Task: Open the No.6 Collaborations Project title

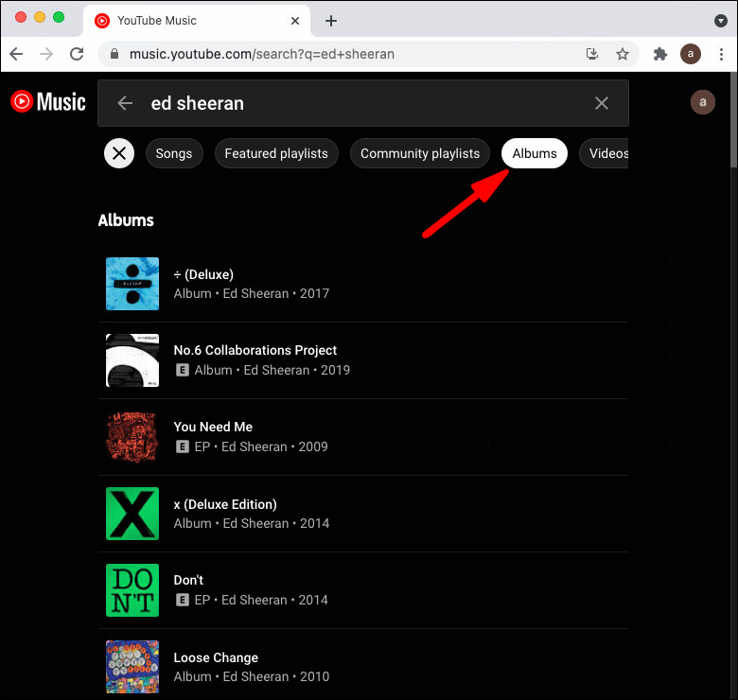Action: [x=255, y=350]
